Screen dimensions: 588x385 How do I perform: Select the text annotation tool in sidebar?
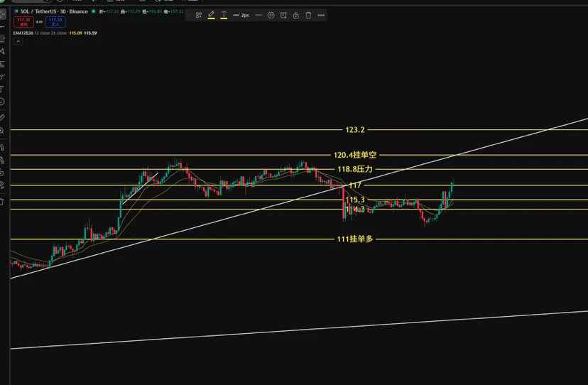coord(2,89)
